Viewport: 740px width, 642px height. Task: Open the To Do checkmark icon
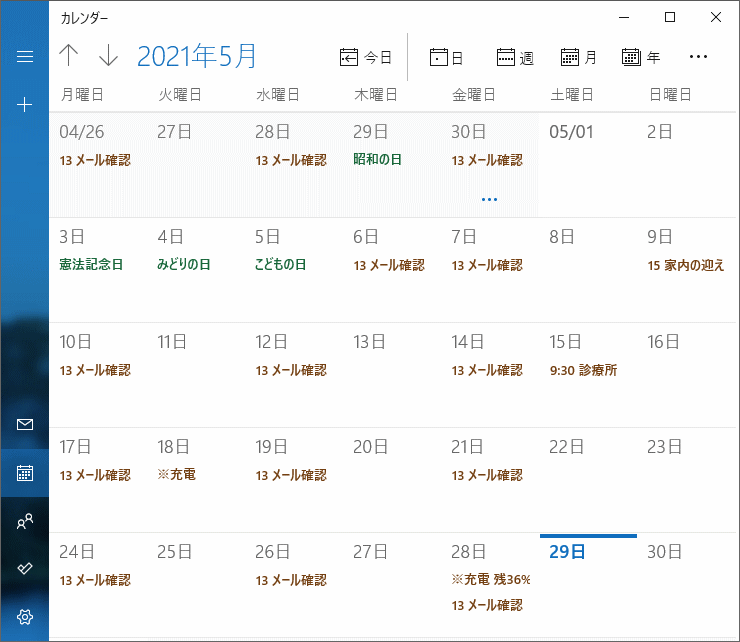pos(25,568)
